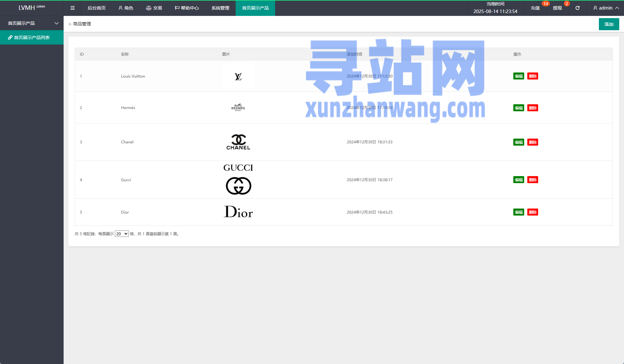Click the date 2024年12月30日 18:38:17

(370, 180)
